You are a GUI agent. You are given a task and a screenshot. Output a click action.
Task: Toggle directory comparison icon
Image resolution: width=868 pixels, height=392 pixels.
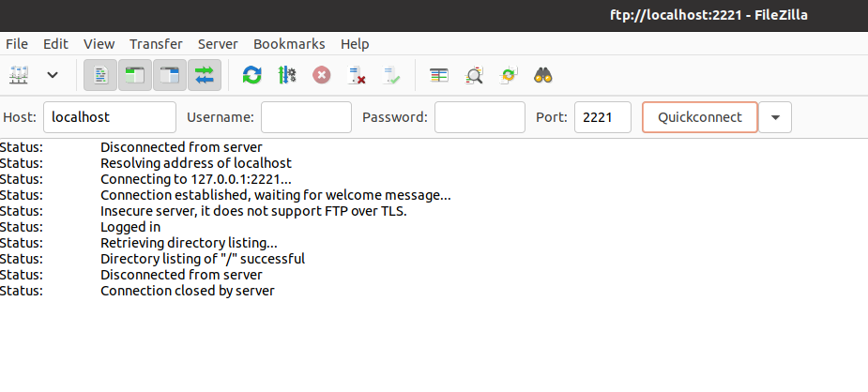point(474,75)
